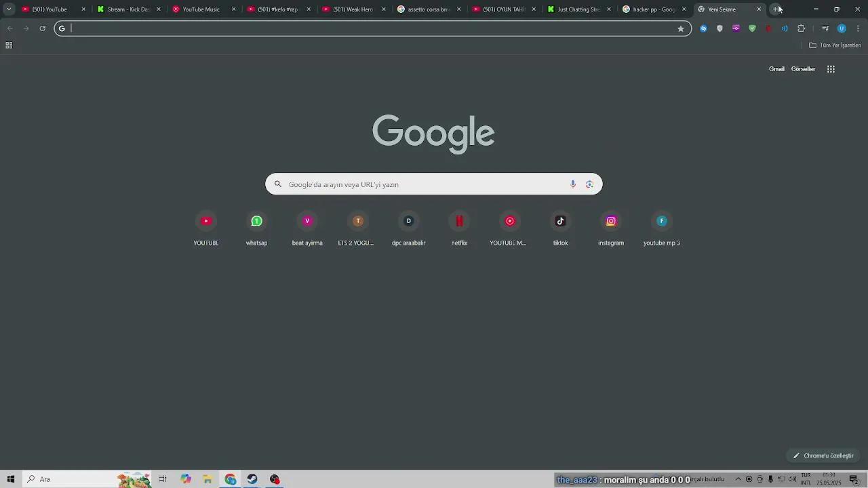The height and width of the screenshot is (488, 868).
Task: Reload the page
Action: (x=42, y=28)
